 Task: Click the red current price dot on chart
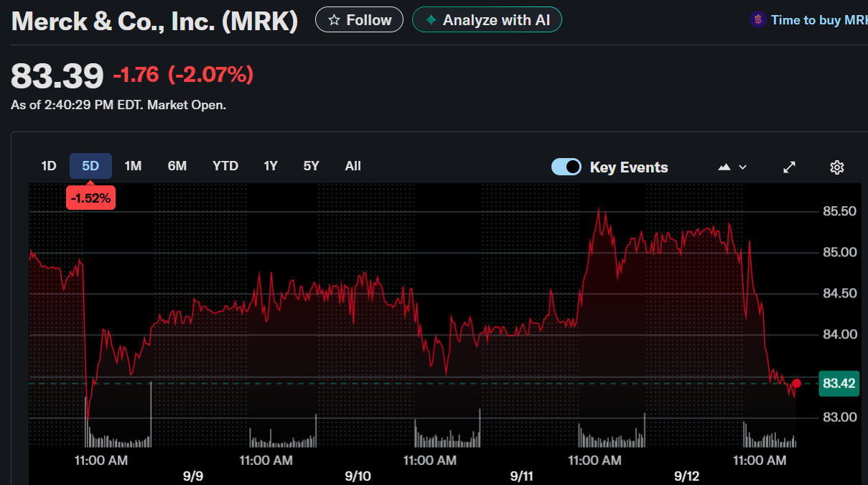pos(796,383)
